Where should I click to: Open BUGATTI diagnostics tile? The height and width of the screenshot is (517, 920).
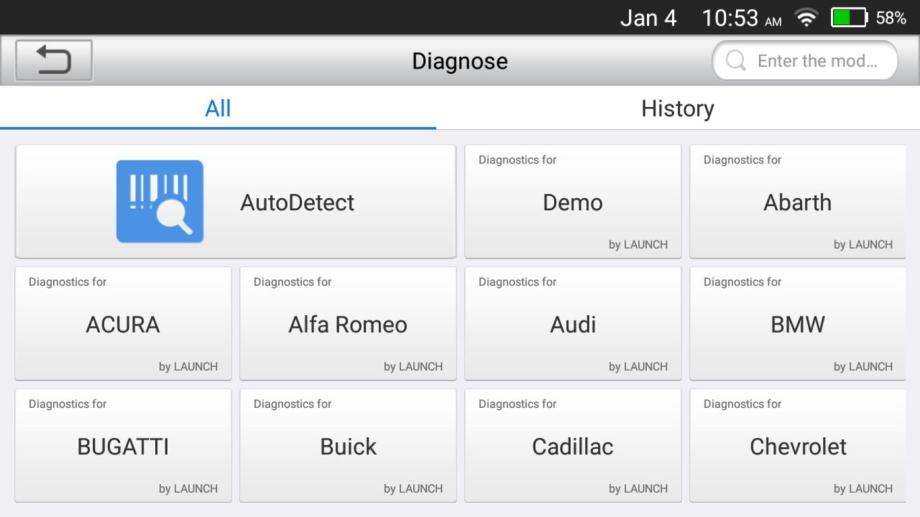pyautogui.click(x=123, y=446)
